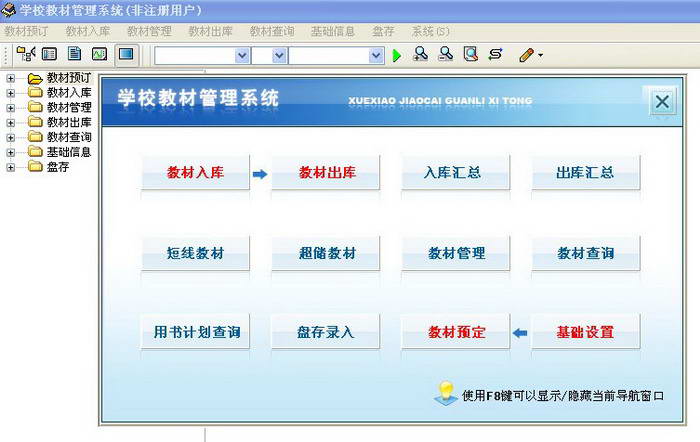Open the 入库汇总 button

tap(455, 172)
